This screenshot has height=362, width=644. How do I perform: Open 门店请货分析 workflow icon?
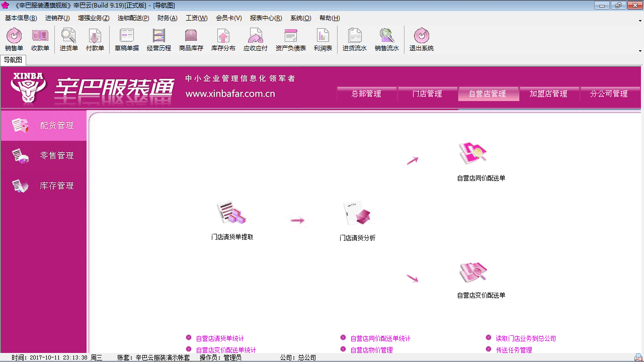click(x=357, y=221)
